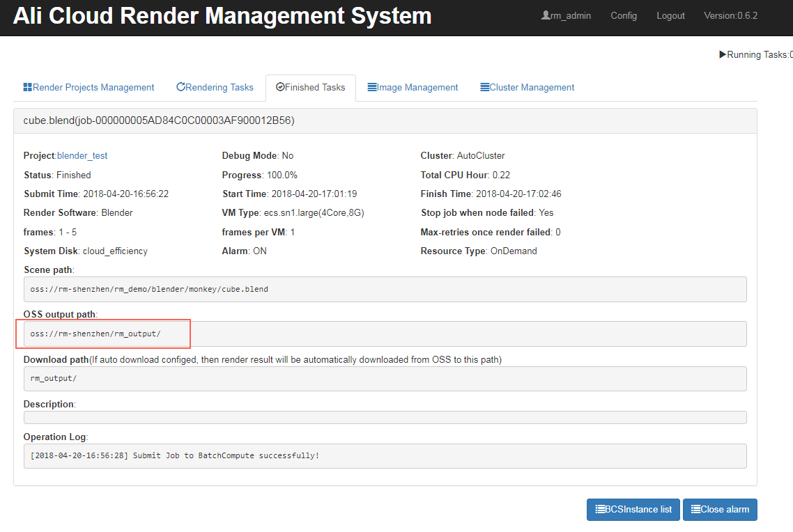Click the list icon on Image Management
Viewport: 793px width, 532px height.
372,87
